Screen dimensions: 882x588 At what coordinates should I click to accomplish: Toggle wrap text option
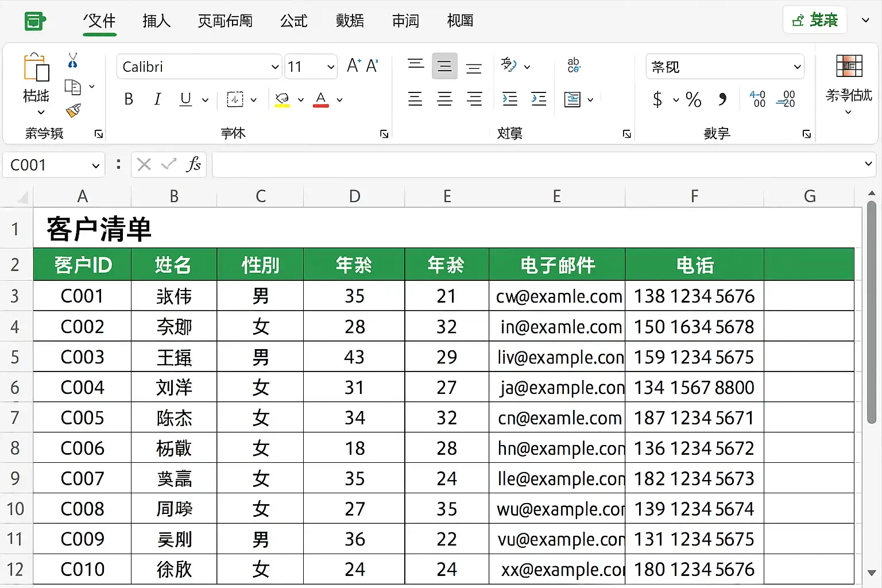[573, 65]
